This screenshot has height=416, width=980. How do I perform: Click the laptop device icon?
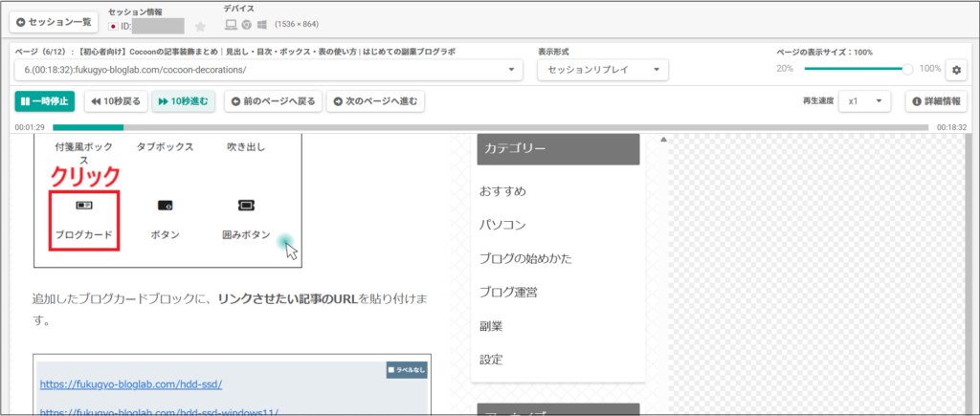[x=232, y=24]
